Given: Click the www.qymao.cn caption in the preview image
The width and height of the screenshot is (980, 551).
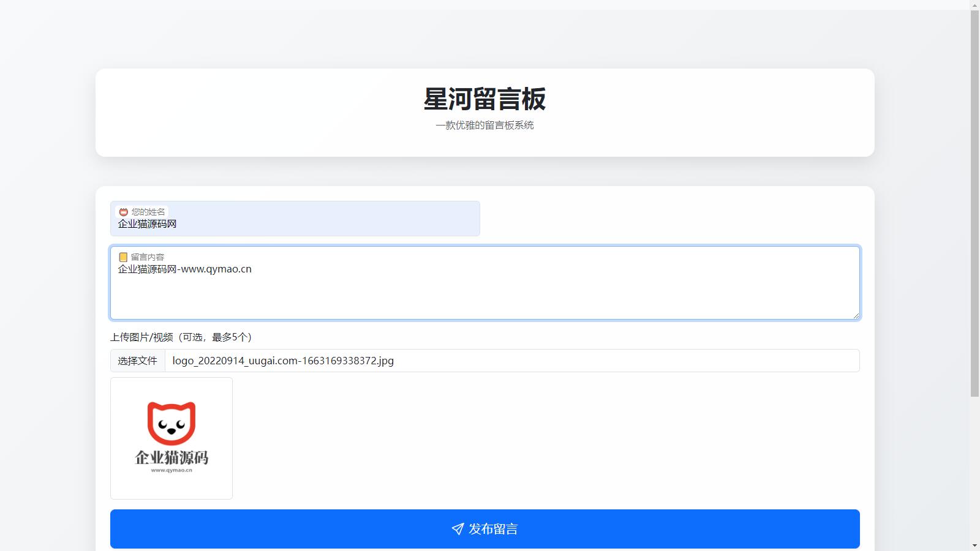Looking at the screenshot, I should tap(171, 470).
